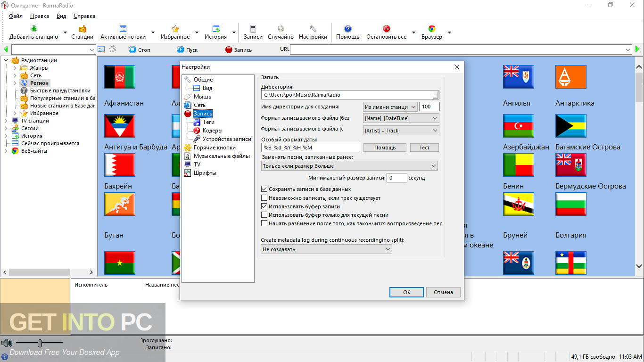The width and height of the screenshot is (644, 362).
Task: Play a random station via Случайно icon
Action: 280,32
